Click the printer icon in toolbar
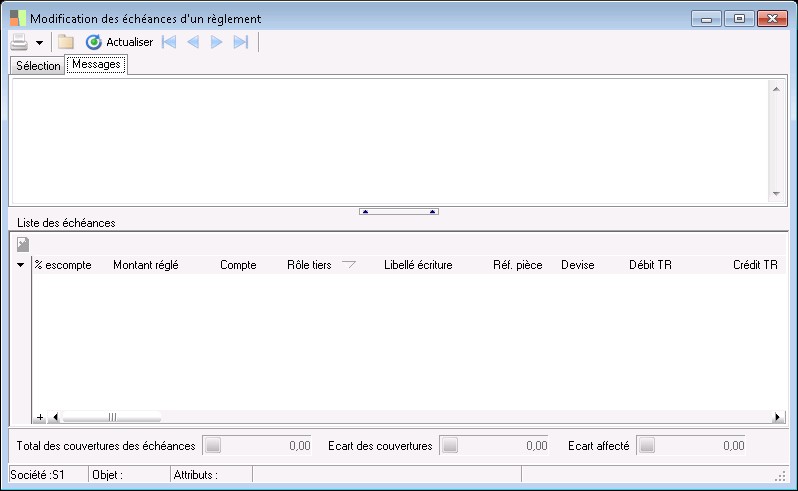The width and height of the screenshot is (798, 491). pyautogui.click(x=19, y=42)
